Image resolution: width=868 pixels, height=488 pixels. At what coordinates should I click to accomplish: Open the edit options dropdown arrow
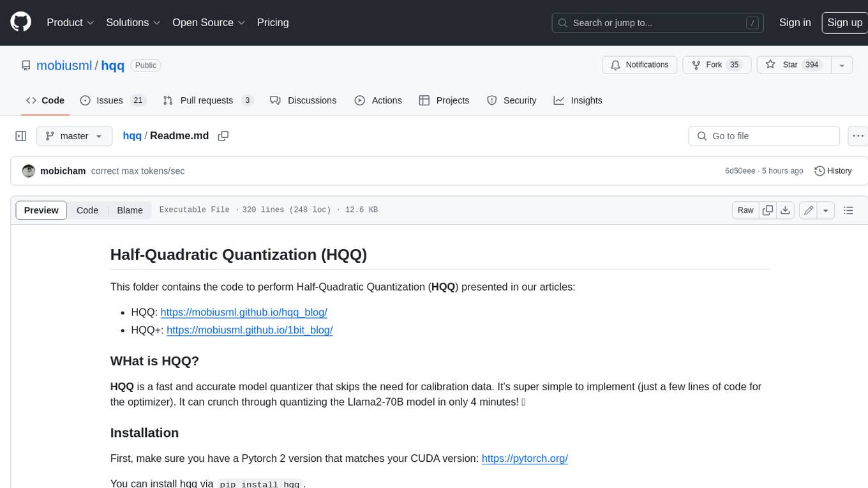coord(826,210)
